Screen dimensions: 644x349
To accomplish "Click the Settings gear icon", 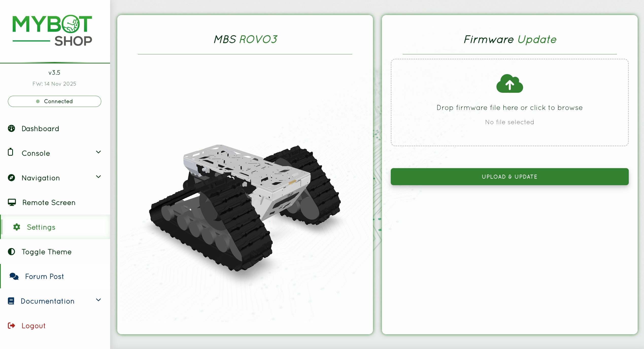I will pyautogui.click(x=17, y=227).
